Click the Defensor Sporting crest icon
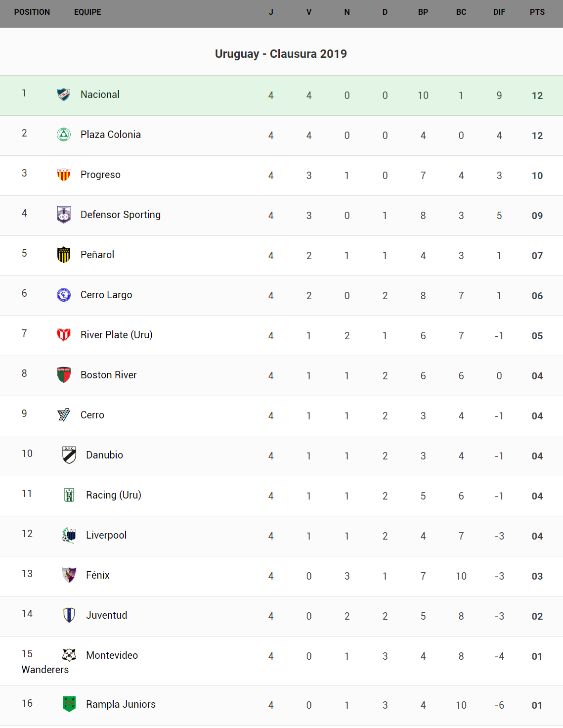563x728 pixels. point(64,214)
